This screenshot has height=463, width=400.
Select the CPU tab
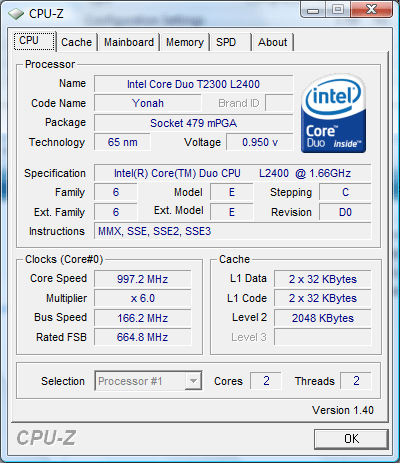[34, 41]
